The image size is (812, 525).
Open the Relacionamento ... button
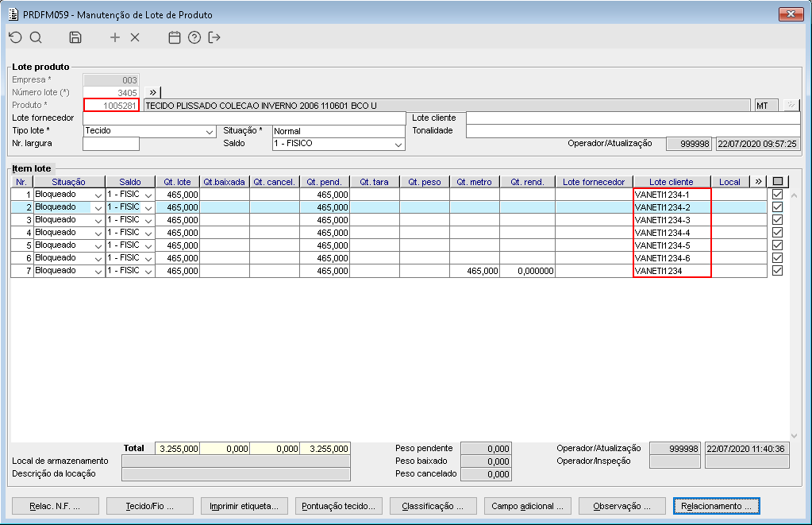click(717, 506)
